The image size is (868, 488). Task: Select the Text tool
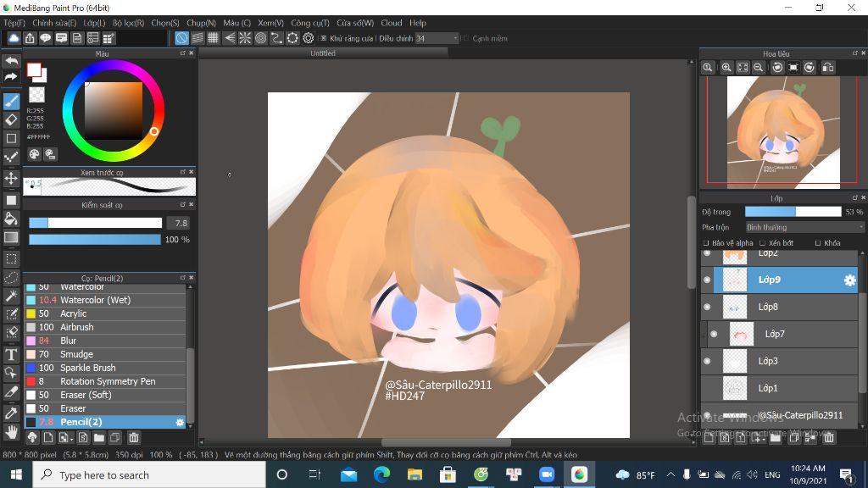[11, 354]
